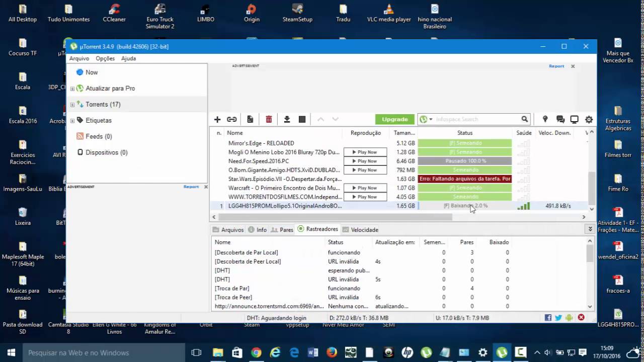Open Lixeira recycle bin on desktop
The width and height of the screenshot is (644, 362).
[23, 216]
